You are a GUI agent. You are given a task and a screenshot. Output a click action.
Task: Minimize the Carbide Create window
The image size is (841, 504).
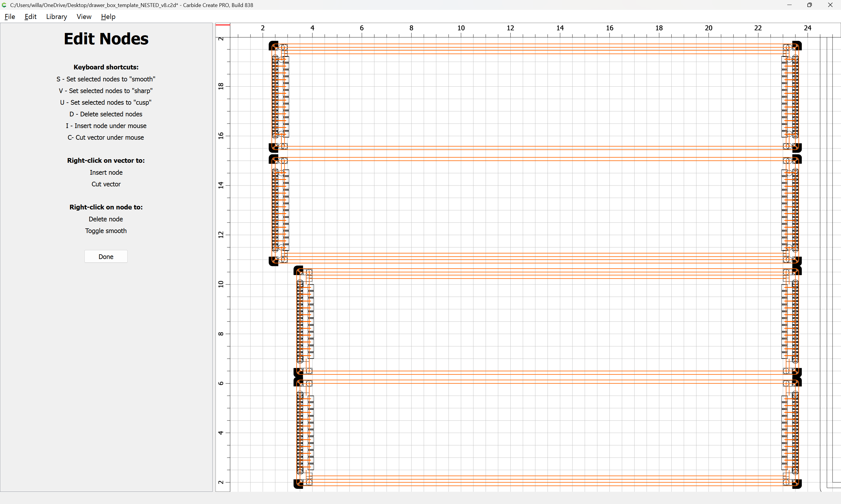[789, 5]
